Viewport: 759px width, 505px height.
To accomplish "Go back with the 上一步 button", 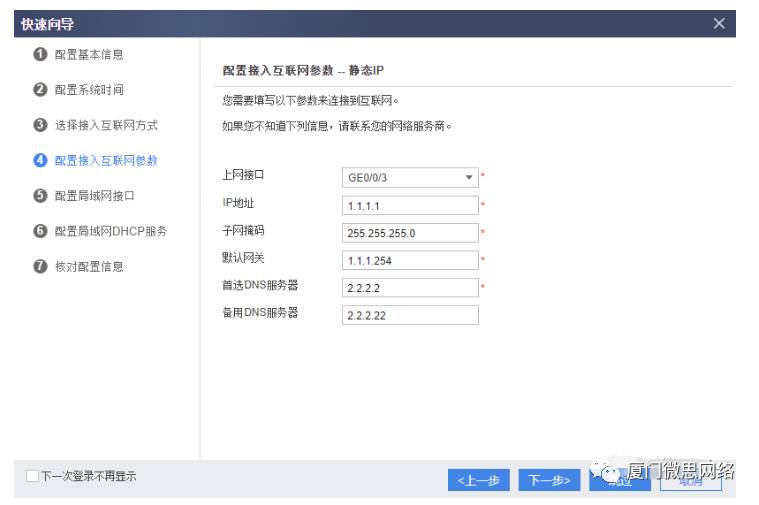I will coord(479,480).
